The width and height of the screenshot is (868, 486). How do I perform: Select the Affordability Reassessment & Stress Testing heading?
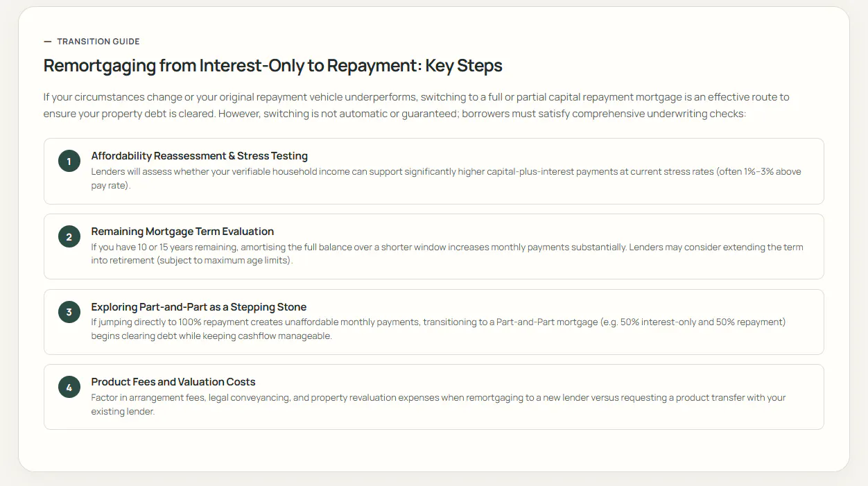tap(200, 156)
